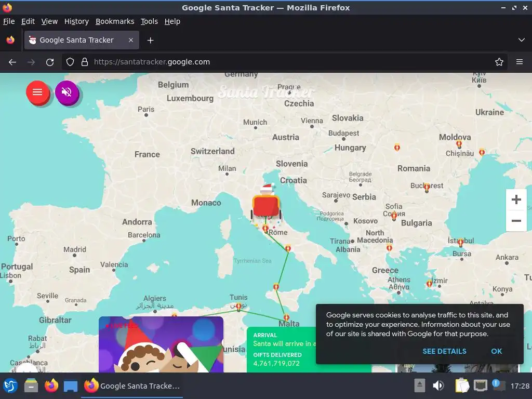Open the network status tray icon
Viewport: 532px width, 399px height.
pyautogui.click(x=480, y=385)
